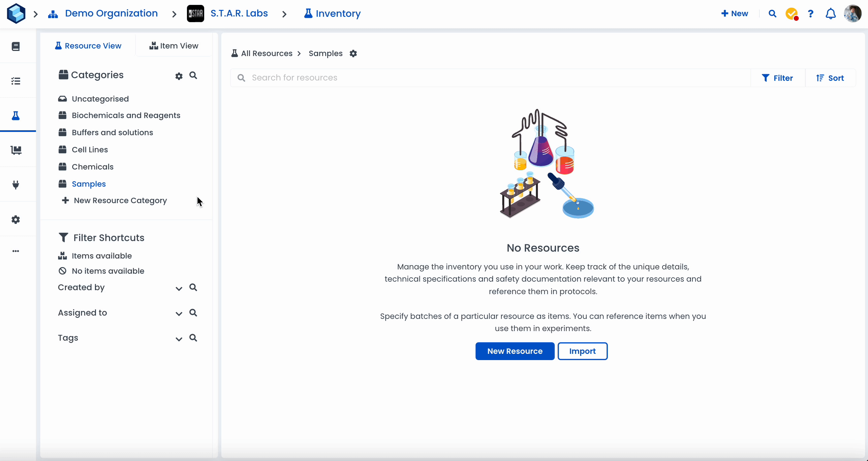Open the notebook icon in left sidebar

[x=16, y=46]
